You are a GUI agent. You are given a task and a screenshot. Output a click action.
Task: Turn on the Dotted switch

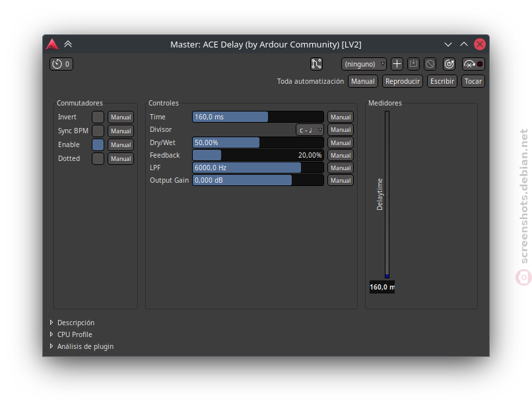(98, 159)
